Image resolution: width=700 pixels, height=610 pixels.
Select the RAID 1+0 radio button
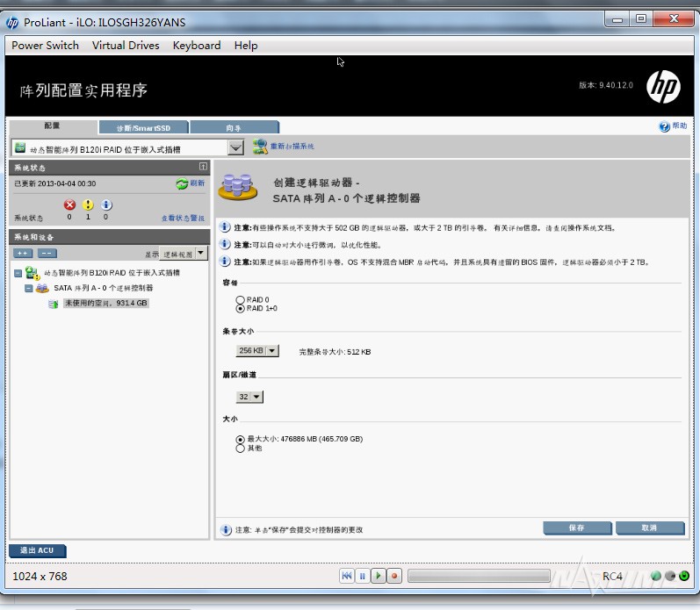(240, 308)
